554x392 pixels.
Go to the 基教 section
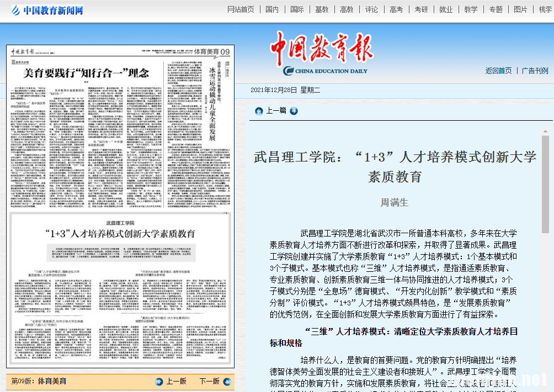point(322,9)
